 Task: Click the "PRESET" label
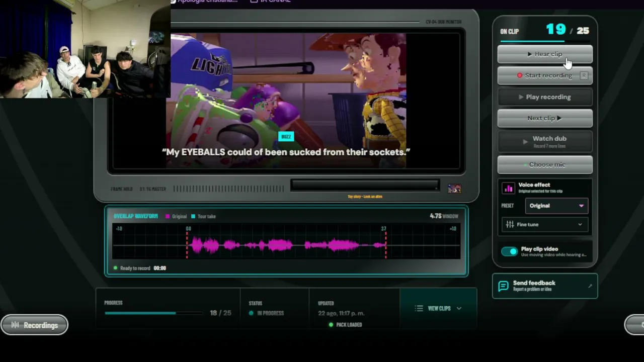(507, 206)
